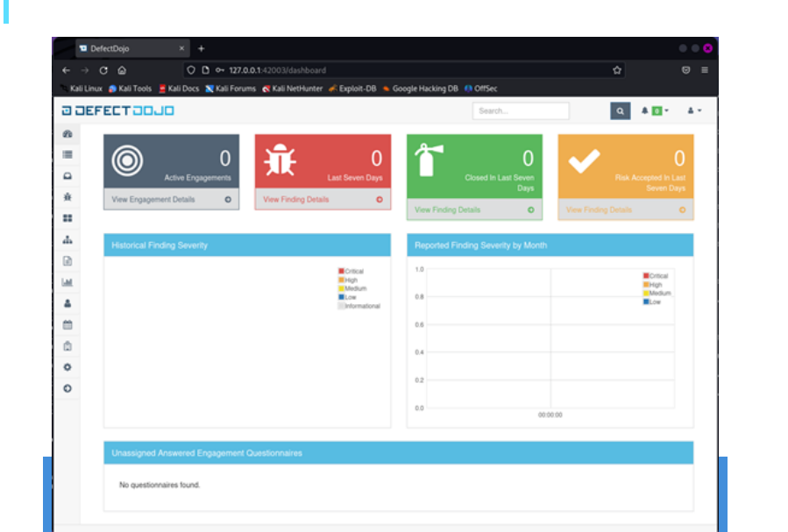788x532 pixels.
Task: Select the DefectDojo browser tab
Action: point(132,49)
